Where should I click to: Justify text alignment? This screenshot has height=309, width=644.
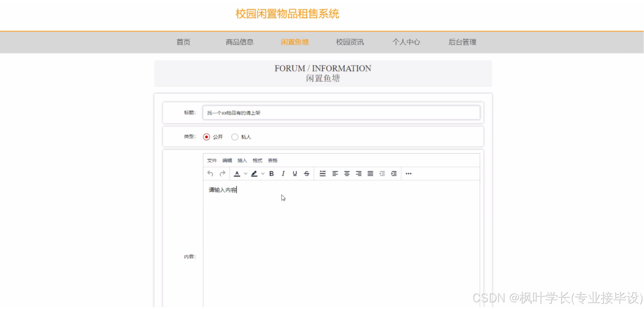[x=370, y=173]
